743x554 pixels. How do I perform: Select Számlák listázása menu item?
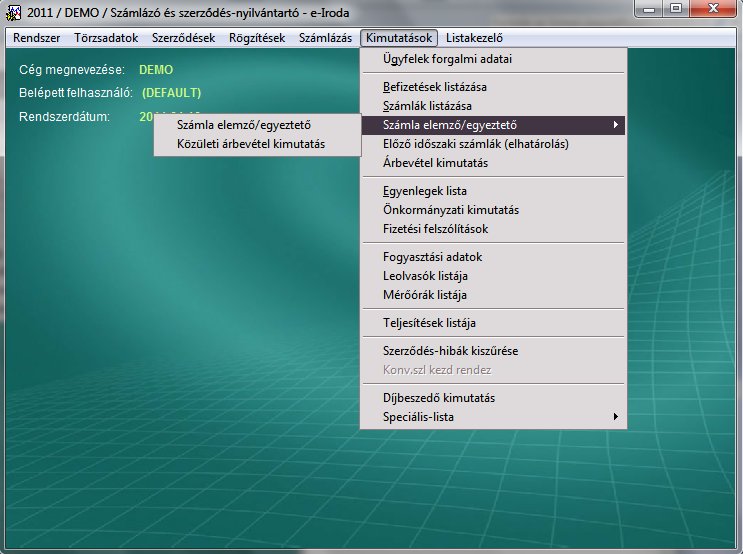point(427,105)
